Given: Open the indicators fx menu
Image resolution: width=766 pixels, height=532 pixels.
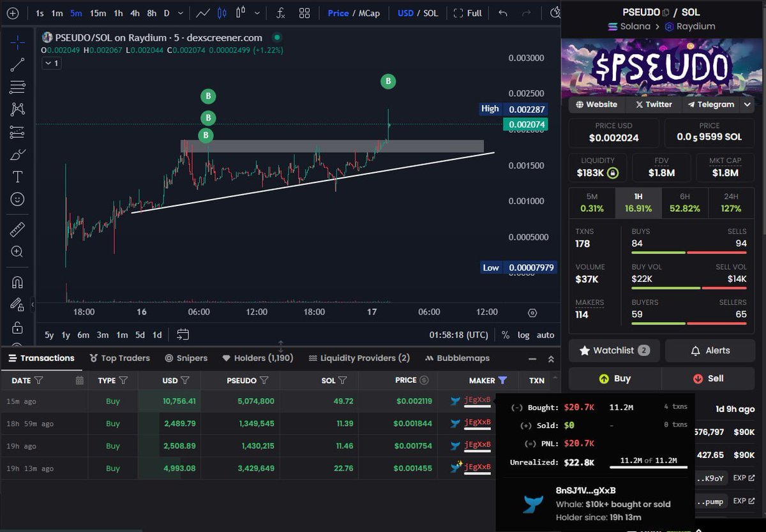Looking at the screenshot, I should [280, 13].
